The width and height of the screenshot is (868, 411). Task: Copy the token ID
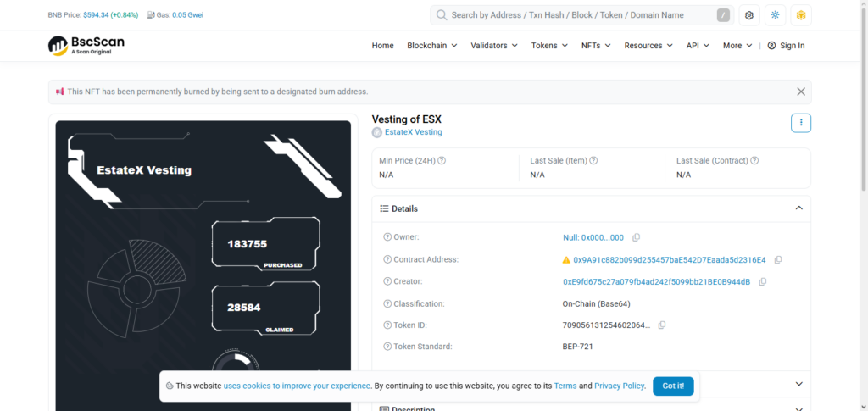click(x=661, y=325)
